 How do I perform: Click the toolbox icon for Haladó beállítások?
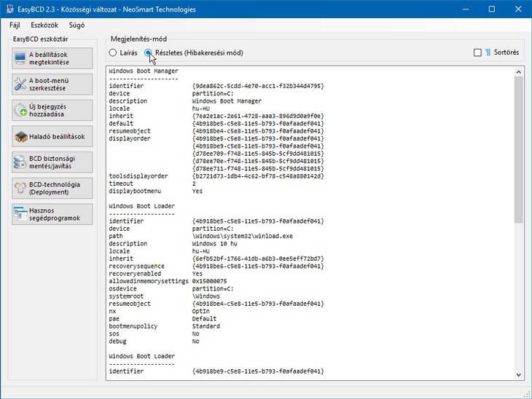click(x=20, y=136)
